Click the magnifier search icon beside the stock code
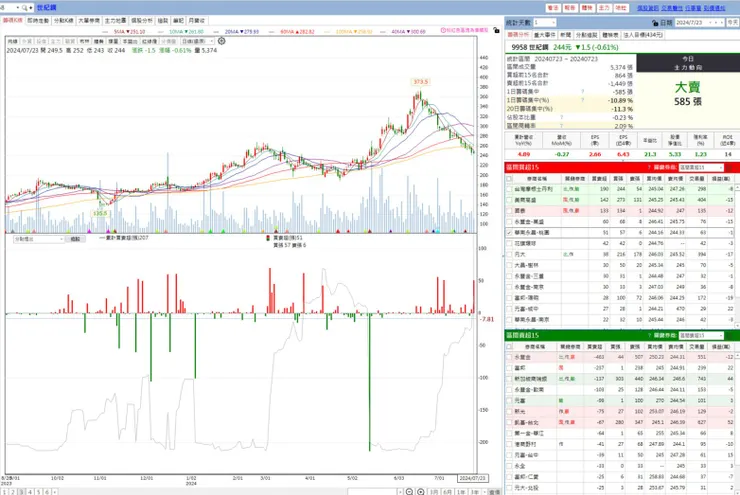 click(25, 8)
